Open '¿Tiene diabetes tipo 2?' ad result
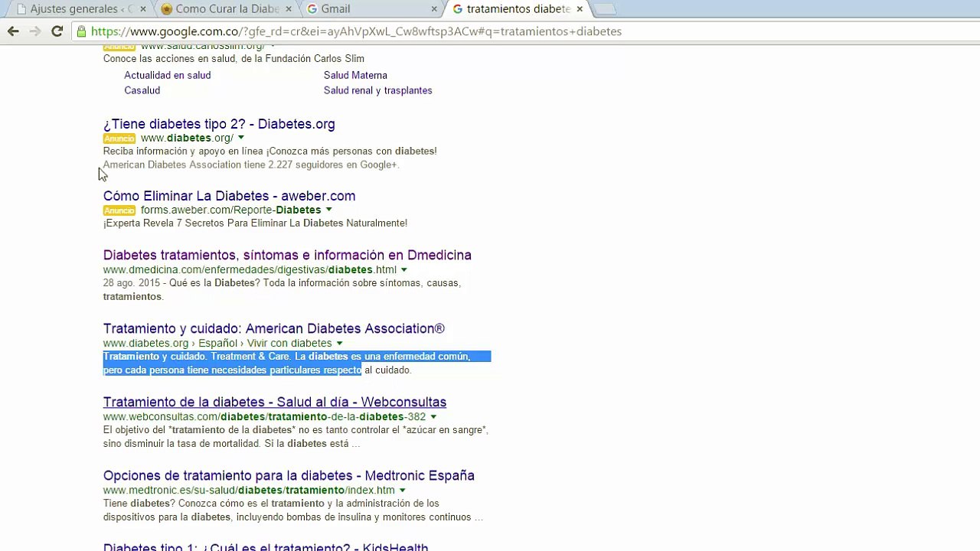980x551 pixels. (x=219, y=124)
